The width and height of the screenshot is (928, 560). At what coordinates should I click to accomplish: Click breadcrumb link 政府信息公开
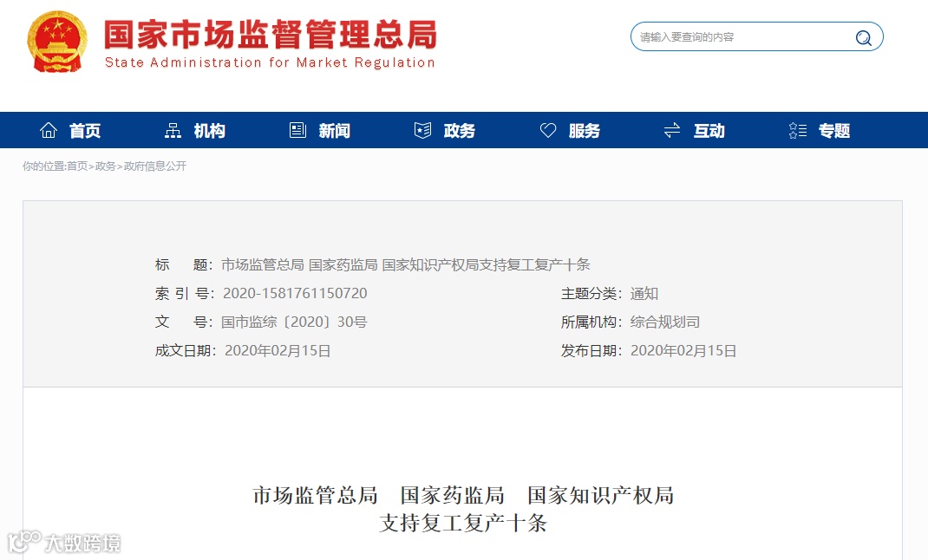(x=155, y=166)
